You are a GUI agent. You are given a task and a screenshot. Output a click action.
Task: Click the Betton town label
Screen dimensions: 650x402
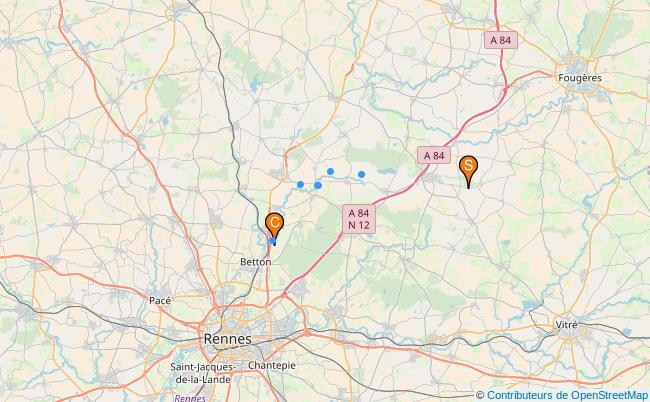256,262
